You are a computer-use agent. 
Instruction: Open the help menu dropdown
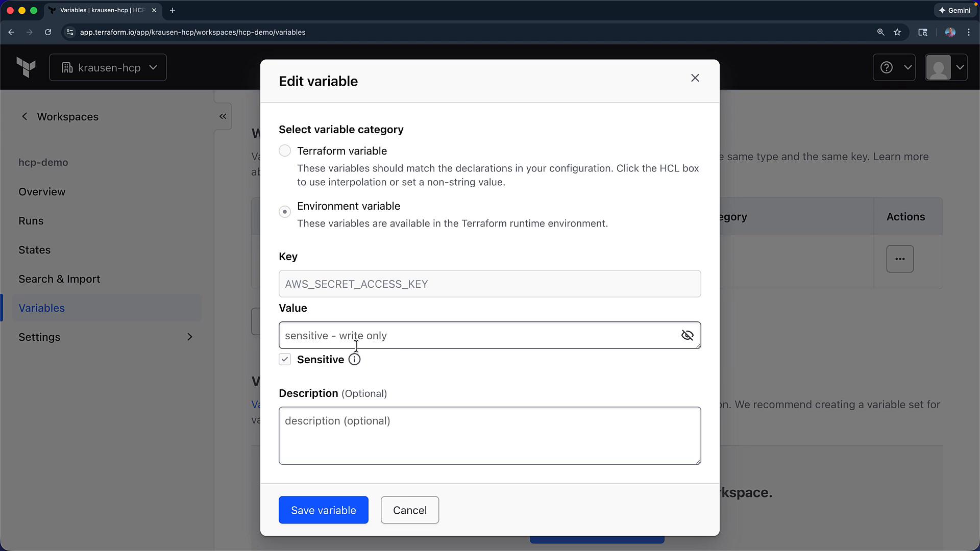pyautogui.click(x=894, y=67)
